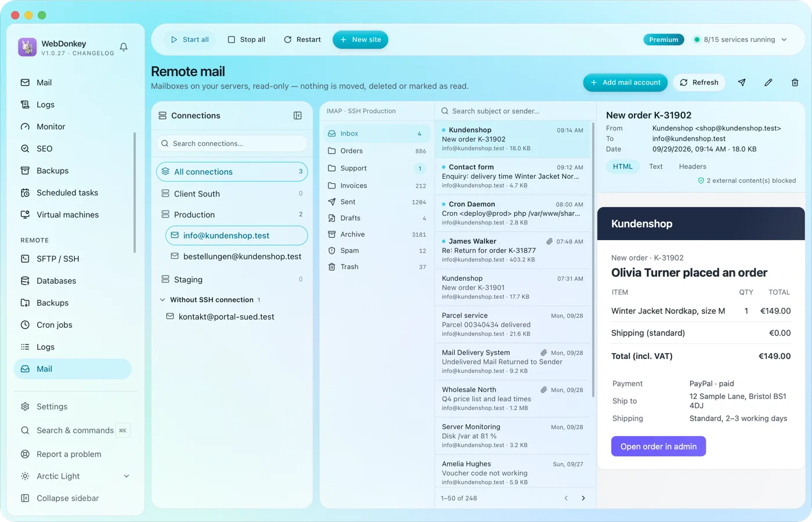Open SFTP / SSH in the sidebar

point(72,259)
